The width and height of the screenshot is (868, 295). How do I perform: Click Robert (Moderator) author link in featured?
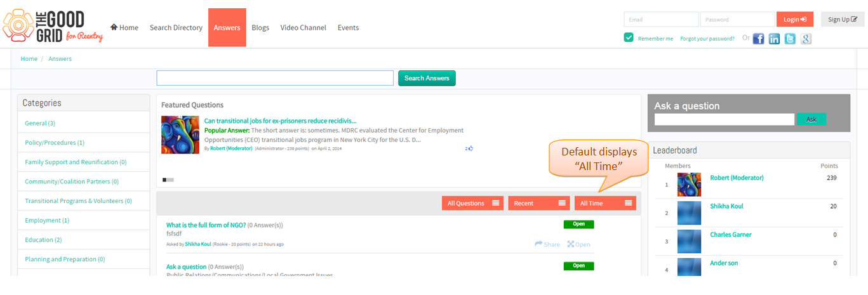(x=231, y=148)
